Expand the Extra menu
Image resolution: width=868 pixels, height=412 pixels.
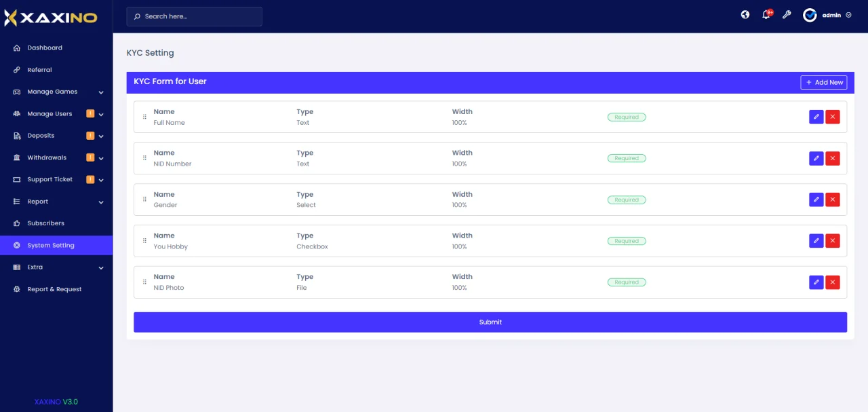(56, 267)
